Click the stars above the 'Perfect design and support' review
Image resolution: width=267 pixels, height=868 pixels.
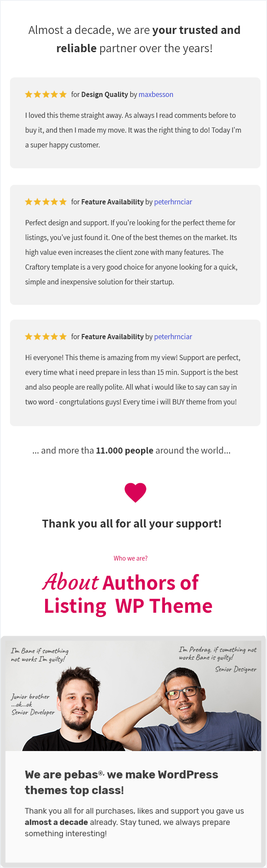point(46,202)
